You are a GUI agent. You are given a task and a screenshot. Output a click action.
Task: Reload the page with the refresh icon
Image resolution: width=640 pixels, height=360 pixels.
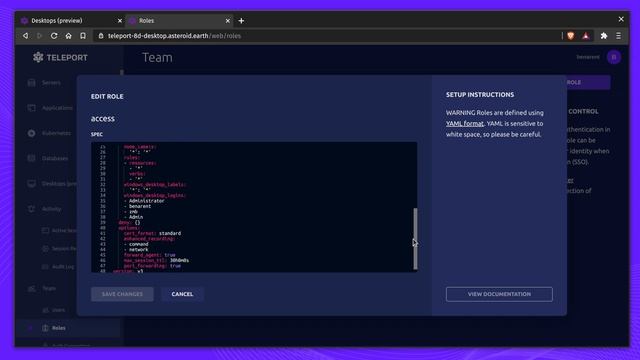pyautogui.click(x=54, y=36)
